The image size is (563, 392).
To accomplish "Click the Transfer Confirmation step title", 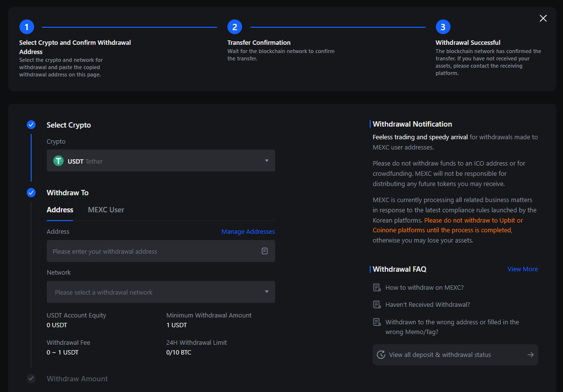I will coord(259,43).
